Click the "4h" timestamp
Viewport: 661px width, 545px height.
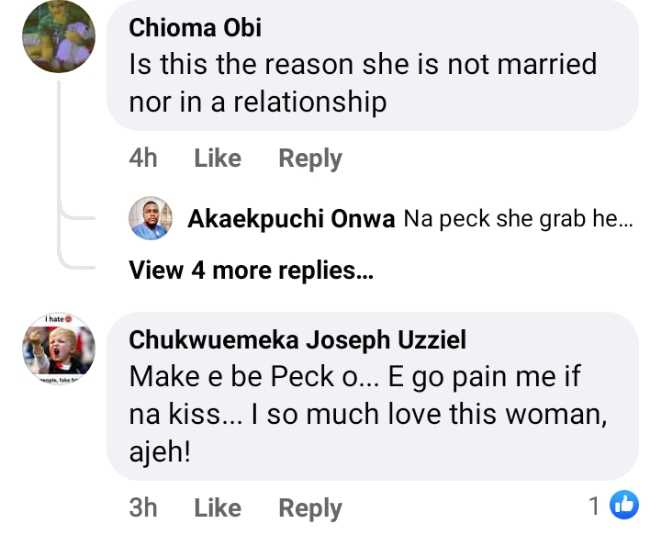pyautogui.click(x=143, y=158)
